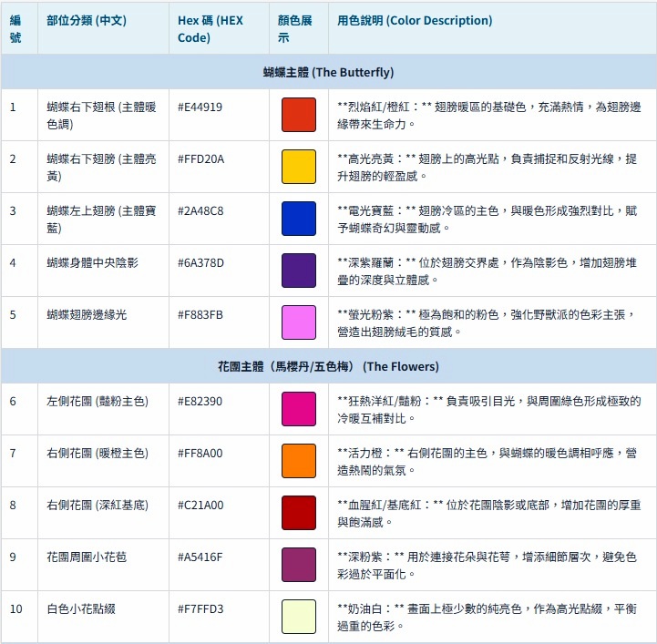Click the orange #FF8A00 color swatch
This screenshot has width=657, height=644.
(298, 461)
